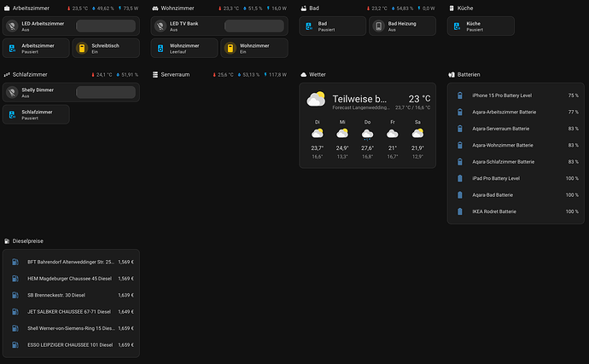Toggle the LED Arbeitszimmer light icon
Screen dimensions: 589x364
point(12,26)
